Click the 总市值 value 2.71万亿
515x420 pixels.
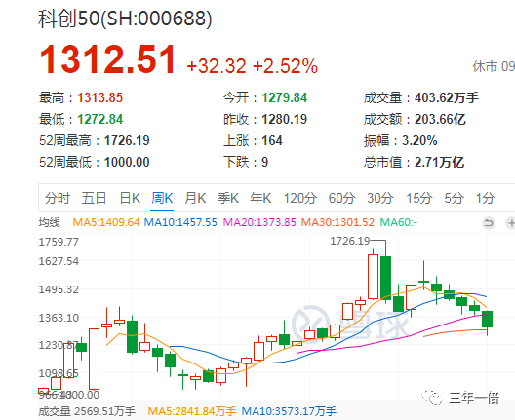[x=440, y=162]
